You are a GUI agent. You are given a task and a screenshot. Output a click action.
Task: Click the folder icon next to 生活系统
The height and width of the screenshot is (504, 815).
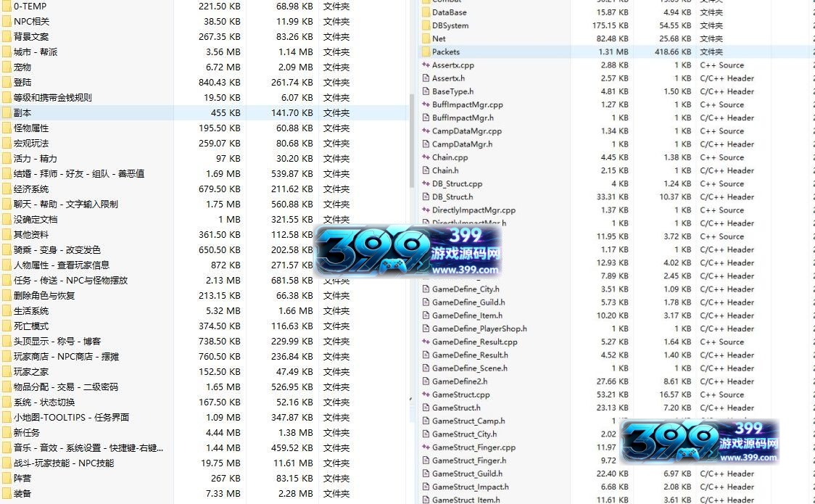[x=7, y=310]
